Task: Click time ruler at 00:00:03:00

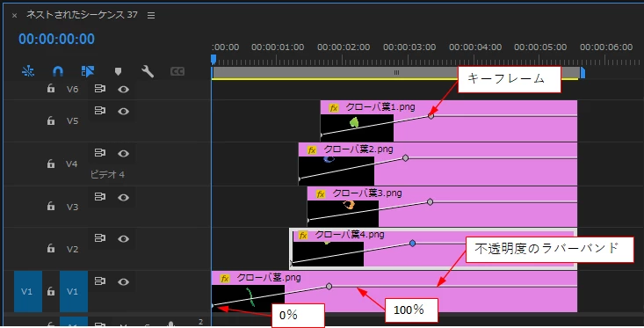Action: pos(409,47)
